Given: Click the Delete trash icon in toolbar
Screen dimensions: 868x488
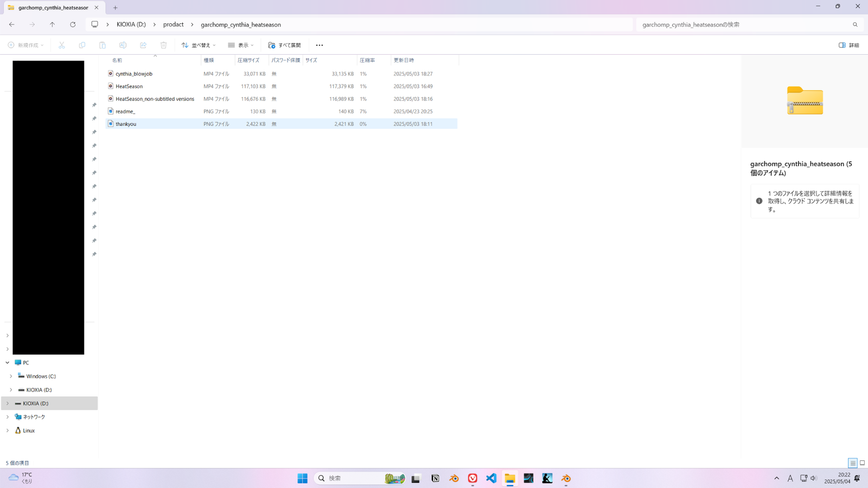Looking at the screenshot, I should click(x=163, y=45).
